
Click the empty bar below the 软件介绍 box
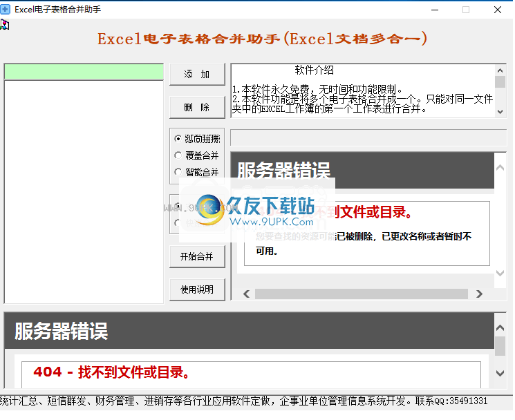368,137
